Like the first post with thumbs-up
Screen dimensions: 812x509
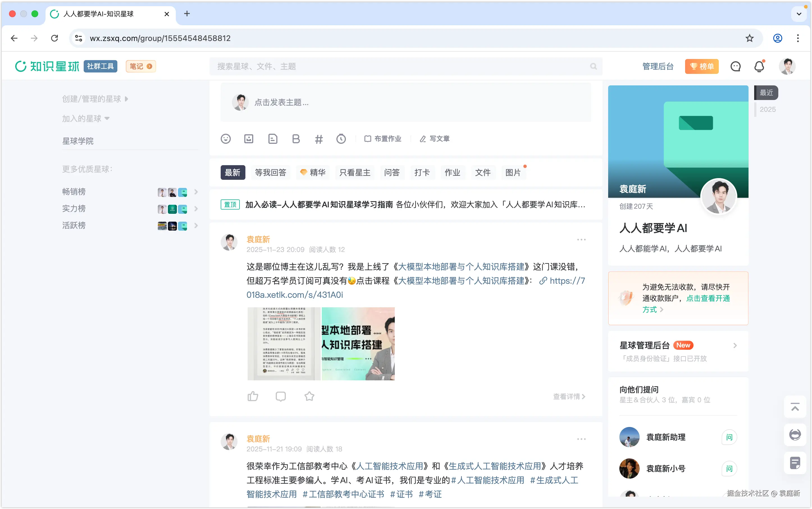click(253, 396)
